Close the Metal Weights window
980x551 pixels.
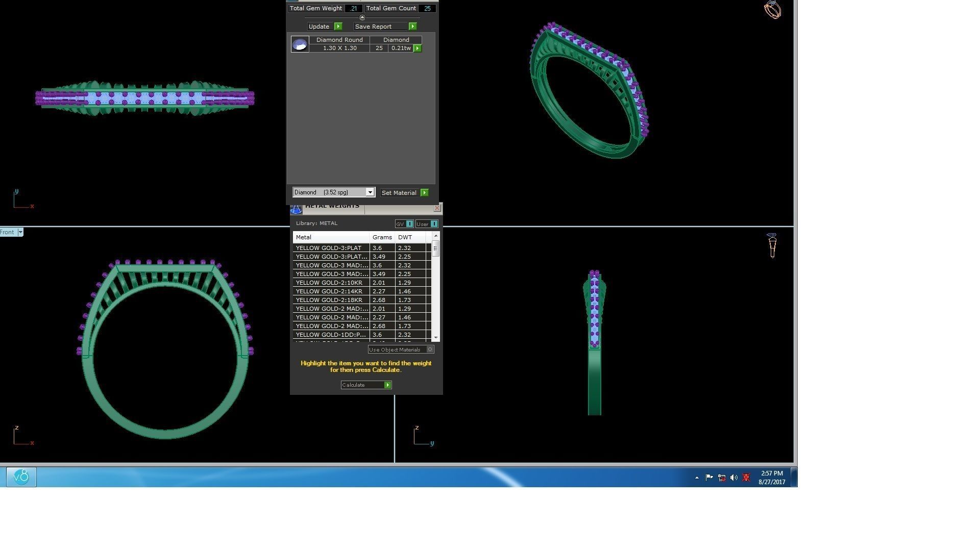click(x=437, y=208)
